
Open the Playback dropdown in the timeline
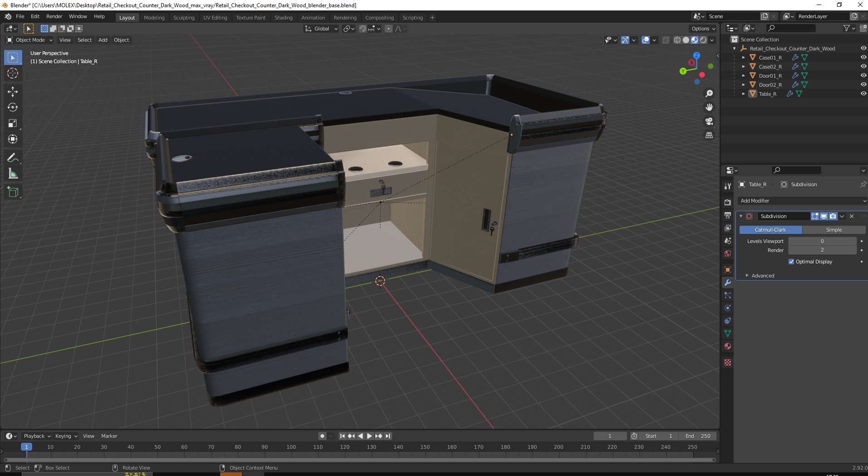pyautogui.click(x=37, y=436)
